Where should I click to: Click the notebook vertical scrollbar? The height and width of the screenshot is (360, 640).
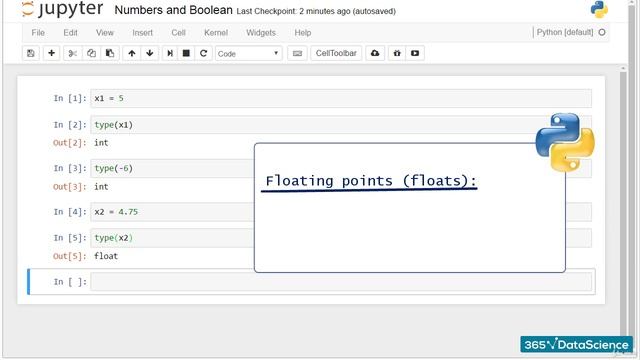(x=623, y=204)
